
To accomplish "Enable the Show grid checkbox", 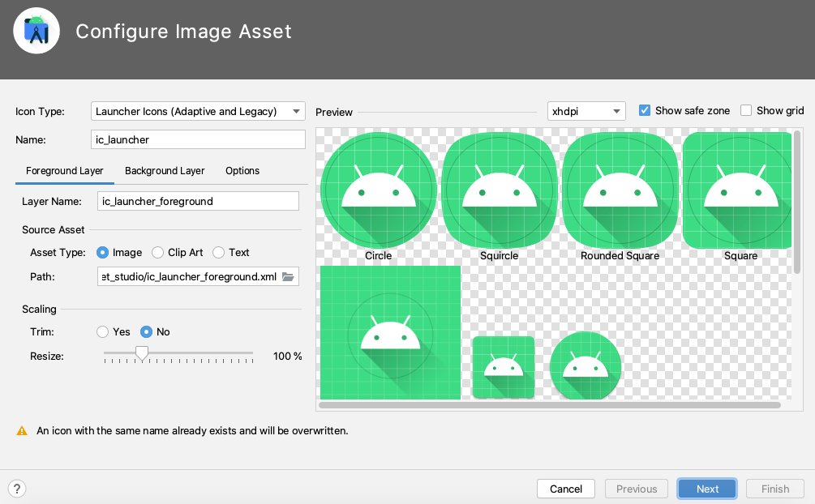I will 746,110.
